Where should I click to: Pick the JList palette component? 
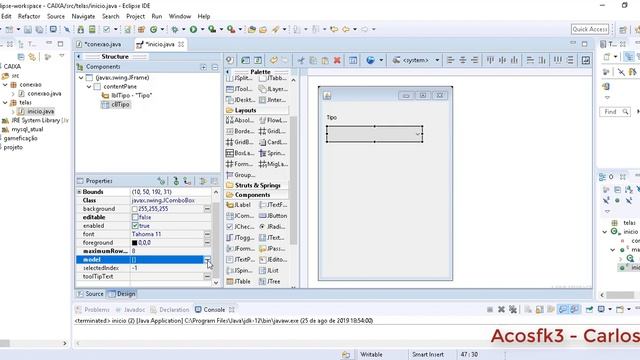coord(269,271)
